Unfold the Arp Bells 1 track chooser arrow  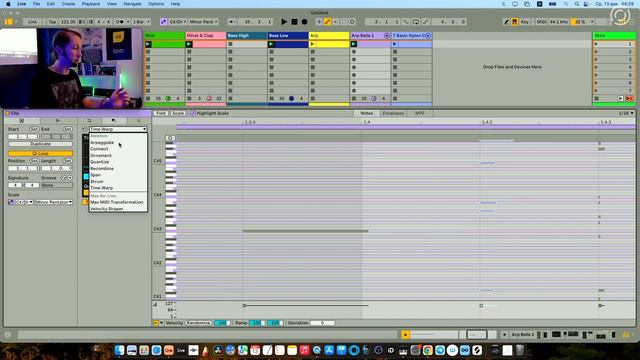(x=387, y=36)
